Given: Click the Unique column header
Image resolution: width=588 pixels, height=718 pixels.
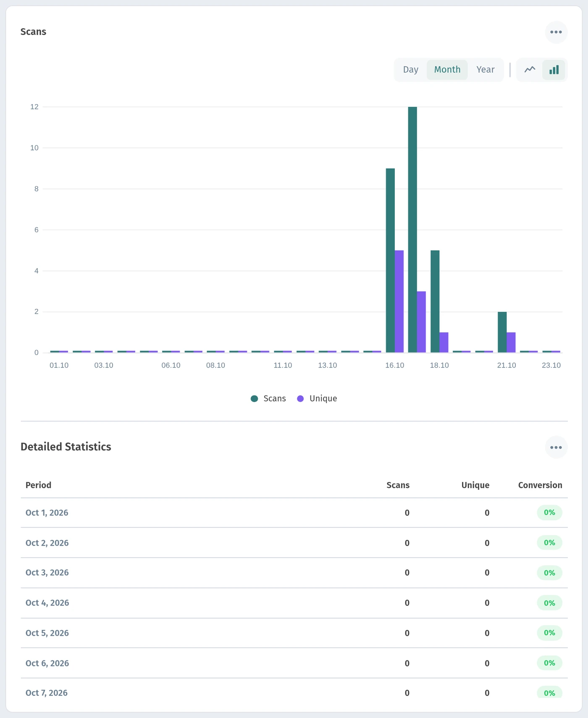Looking at the screenshot, I should 475,485.
